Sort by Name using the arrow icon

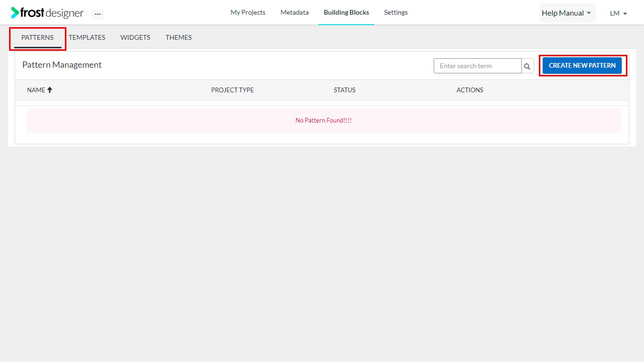[x=50, y=90]
